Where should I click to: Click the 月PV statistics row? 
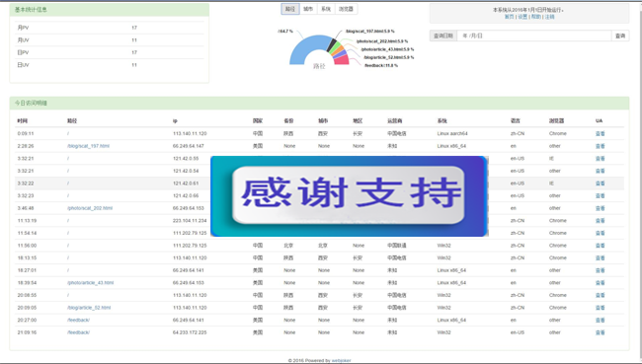pos(110,28)
